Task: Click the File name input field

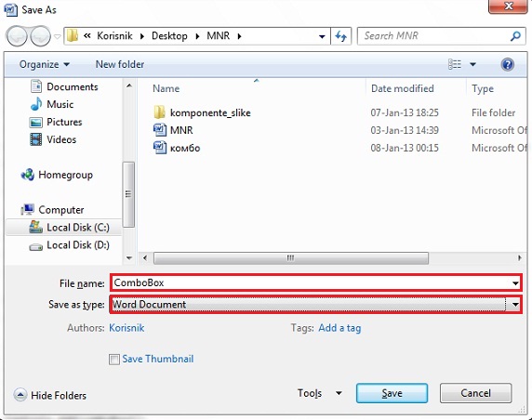Action: tap(311, 283)
